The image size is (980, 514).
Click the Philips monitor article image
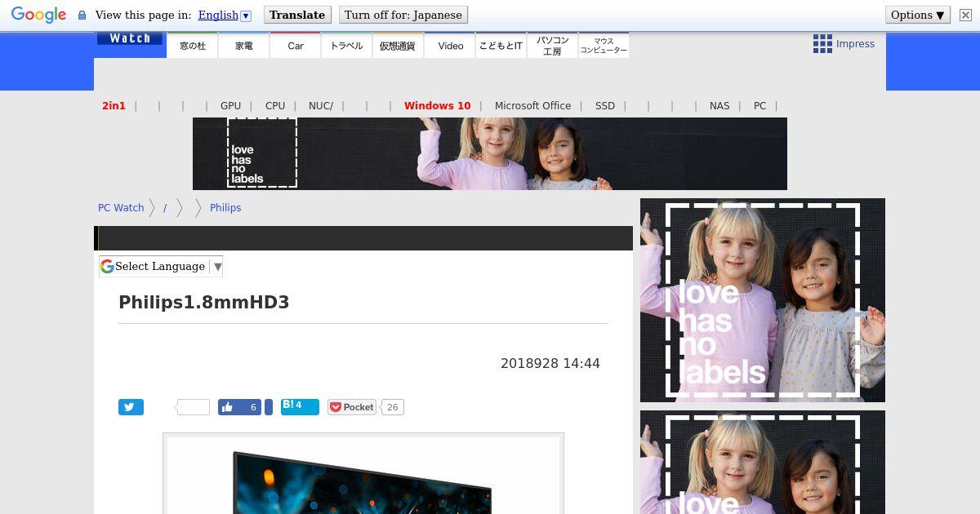363,474
